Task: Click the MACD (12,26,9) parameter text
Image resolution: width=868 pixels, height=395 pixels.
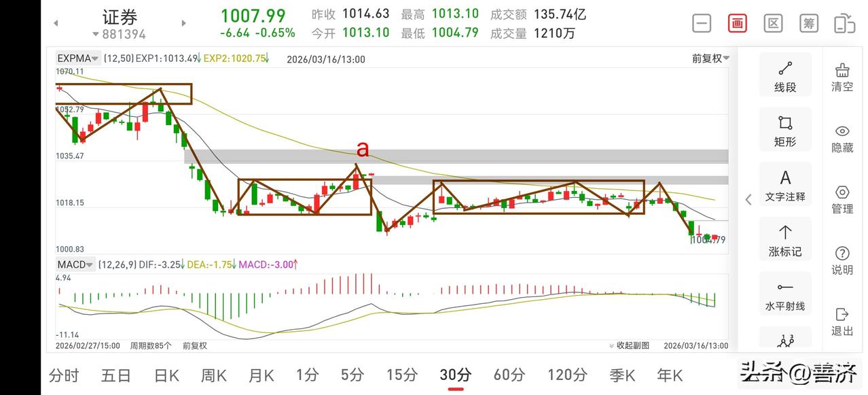Action: (x=117, y=264)
